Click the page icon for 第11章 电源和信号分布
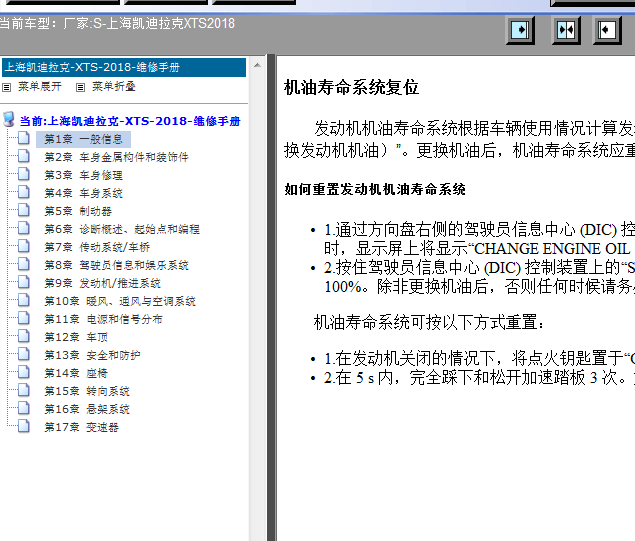 (x=24, y=318)
